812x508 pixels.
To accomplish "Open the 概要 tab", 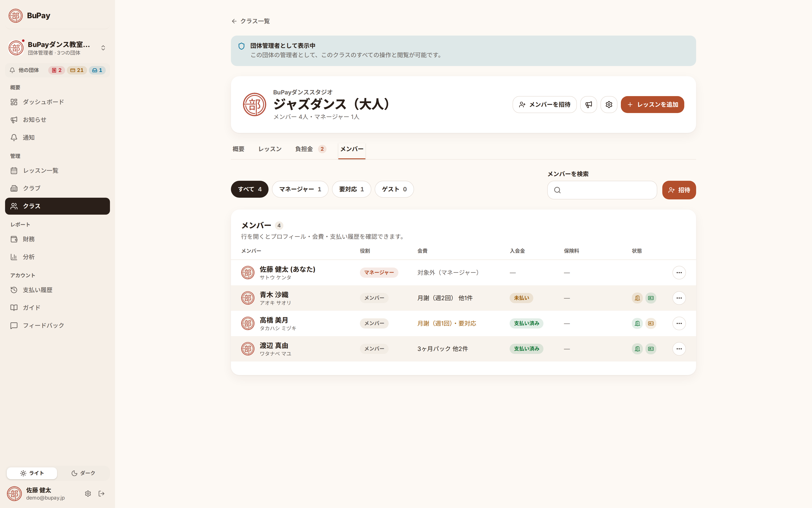I will tap(239, 149).
